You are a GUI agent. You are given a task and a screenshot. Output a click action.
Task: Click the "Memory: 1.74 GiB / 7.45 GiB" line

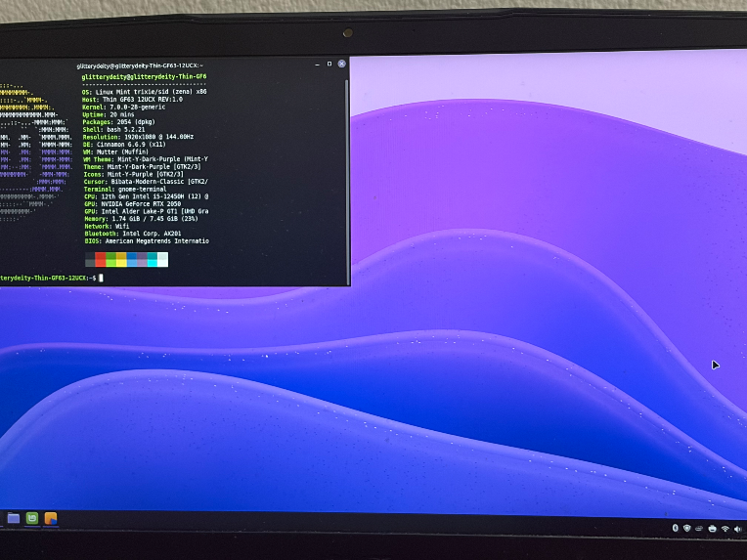pos(141,219)
